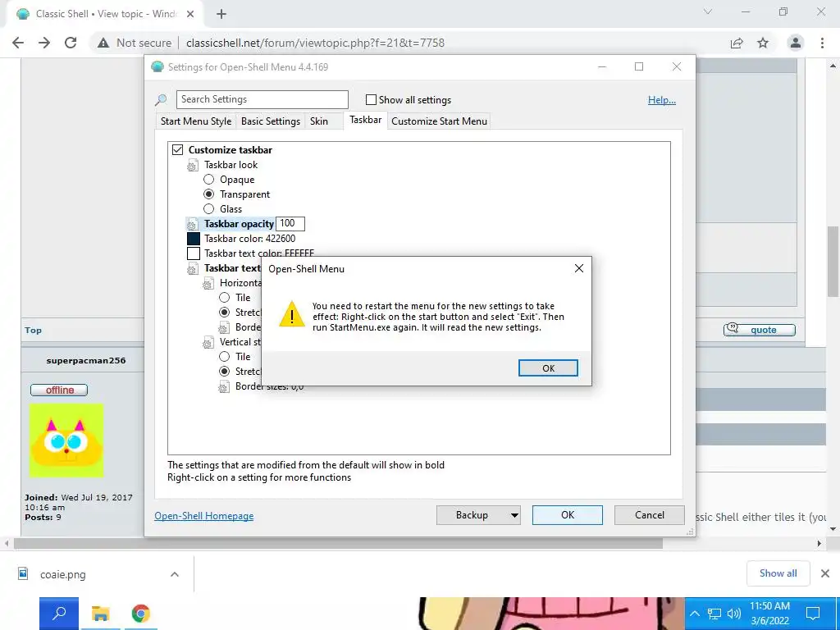Close the downloads bar

(x=825, y=573)
